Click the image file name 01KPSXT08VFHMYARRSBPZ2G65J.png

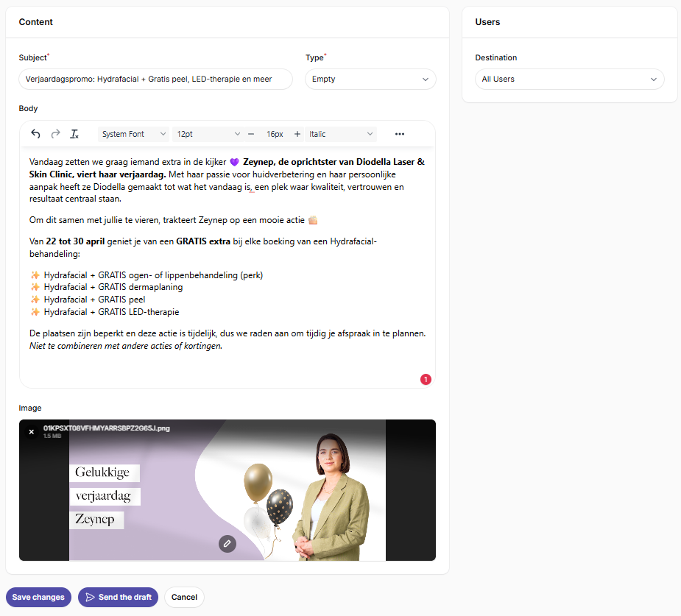click(107, 428)
